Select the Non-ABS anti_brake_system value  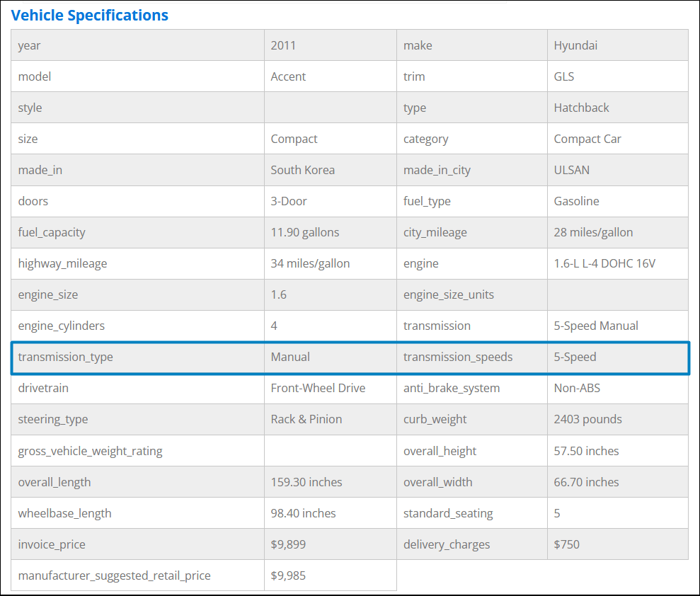point(577,388)
